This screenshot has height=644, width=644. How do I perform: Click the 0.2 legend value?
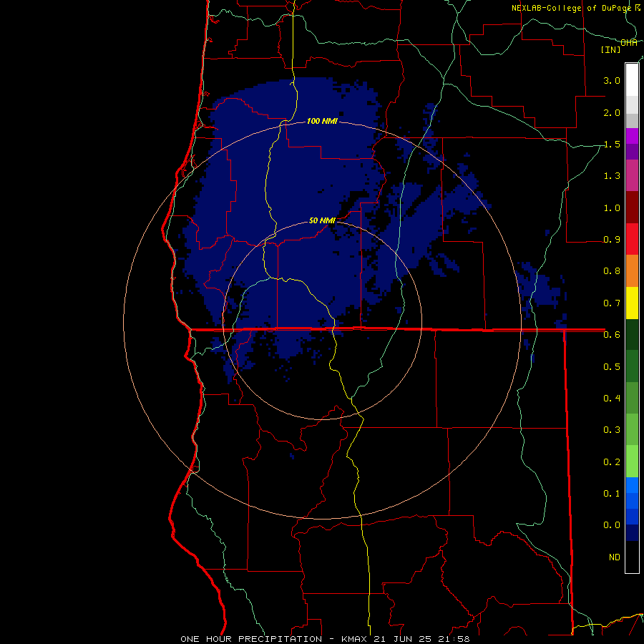[x=612, y=462]
